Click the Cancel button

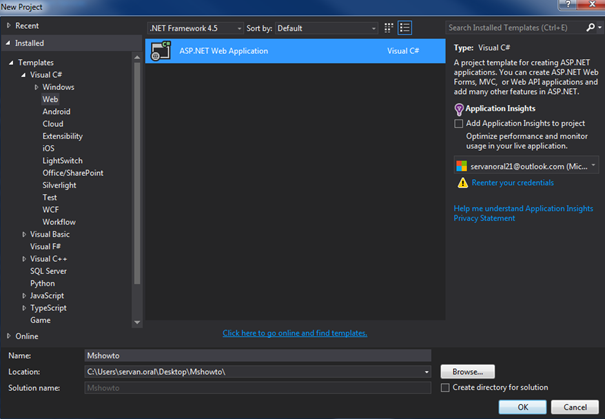point(575,407)
